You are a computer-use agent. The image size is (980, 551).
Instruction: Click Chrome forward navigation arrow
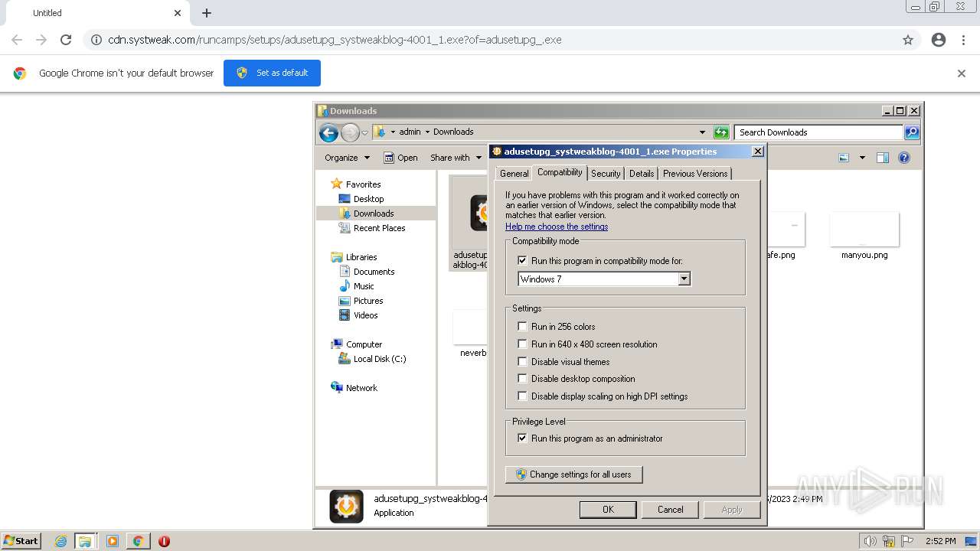(41, 40)
